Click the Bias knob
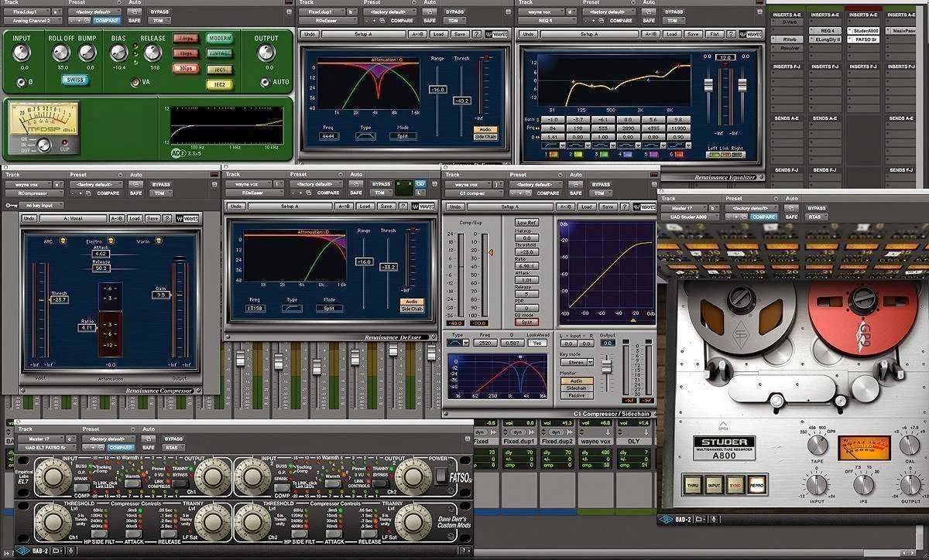Viewport: 929px width, 560px height. pyautogui.click(x=118, y=53)
